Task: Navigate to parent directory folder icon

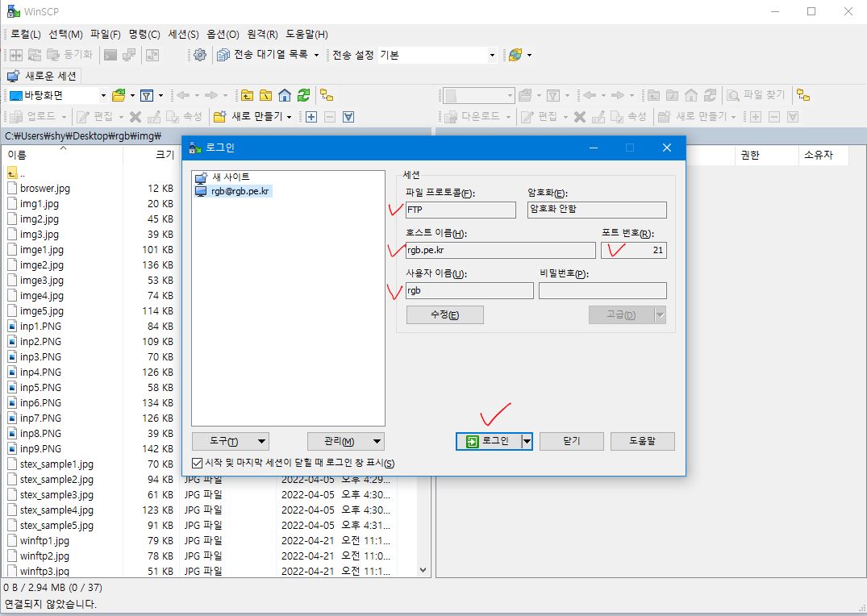Action: (248, 95)
